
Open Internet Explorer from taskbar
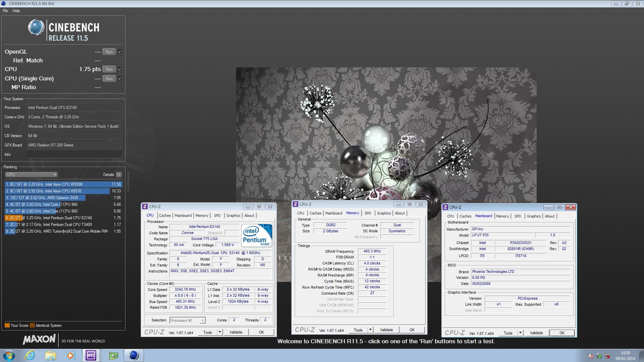pos(30,355)
